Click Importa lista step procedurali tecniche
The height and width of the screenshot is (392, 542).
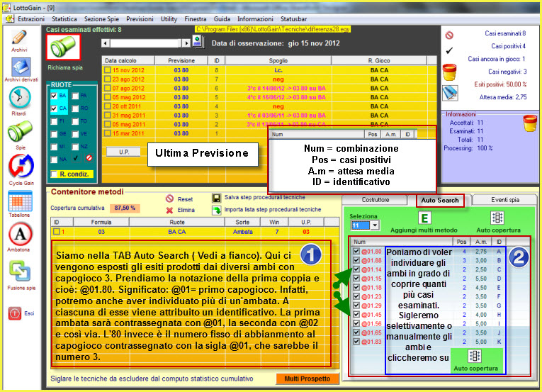[x=273, y=209]
